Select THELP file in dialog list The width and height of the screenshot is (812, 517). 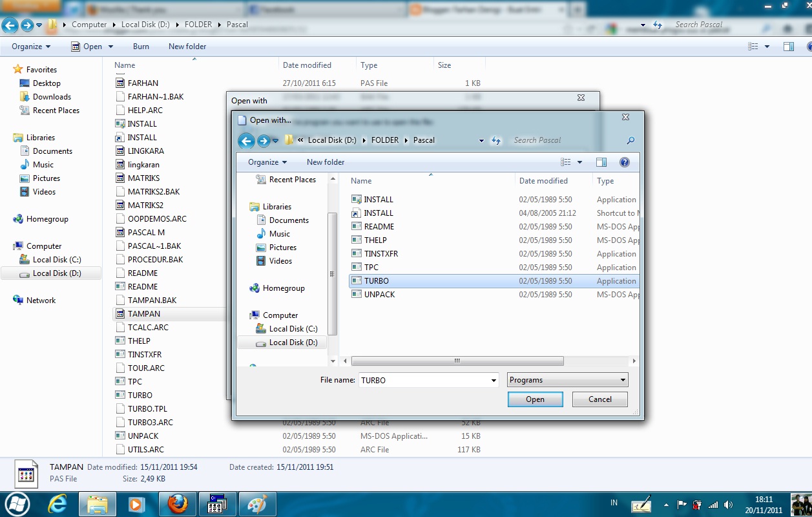click(x=494, y=240)
